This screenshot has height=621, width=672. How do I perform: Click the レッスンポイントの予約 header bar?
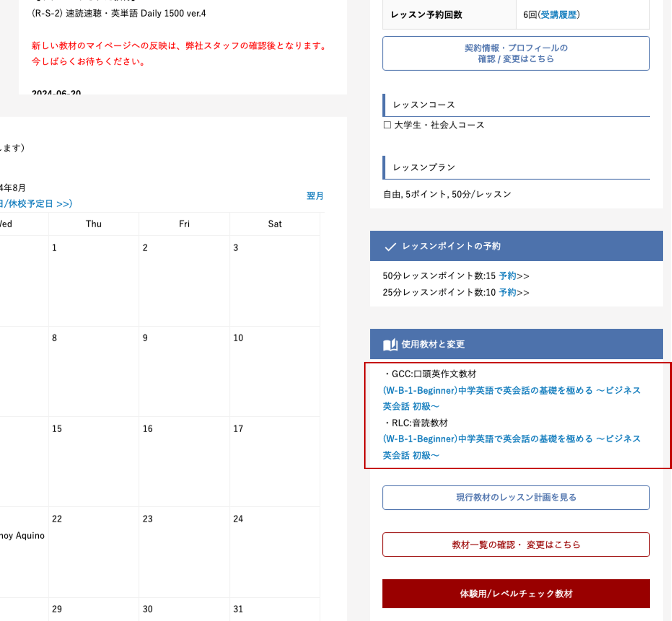click(x=516, y=246)
